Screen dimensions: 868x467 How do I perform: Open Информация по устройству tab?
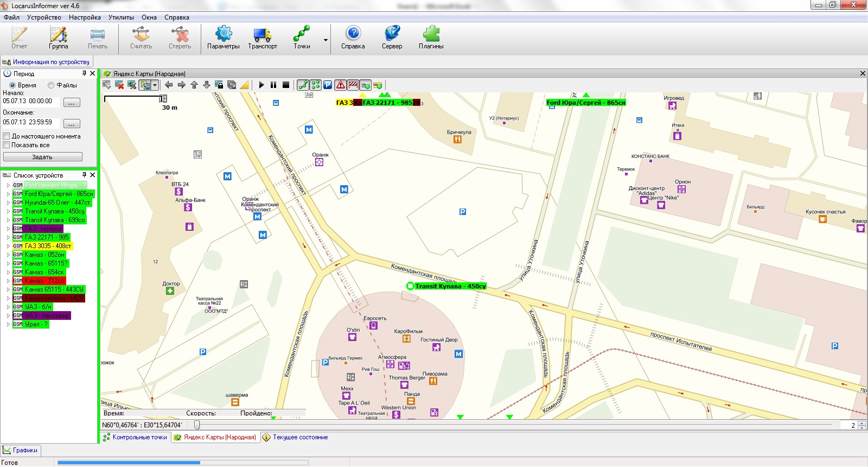click(x=46, y=62)
